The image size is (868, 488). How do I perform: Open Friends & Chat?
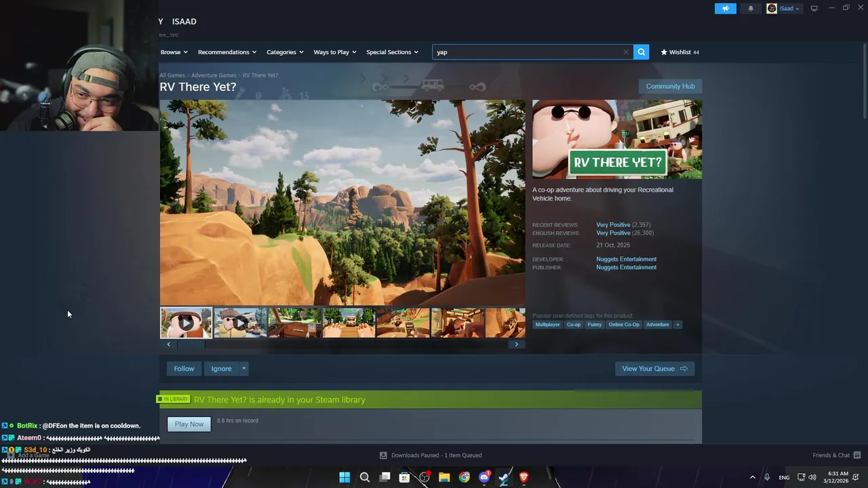pos(836,455)
